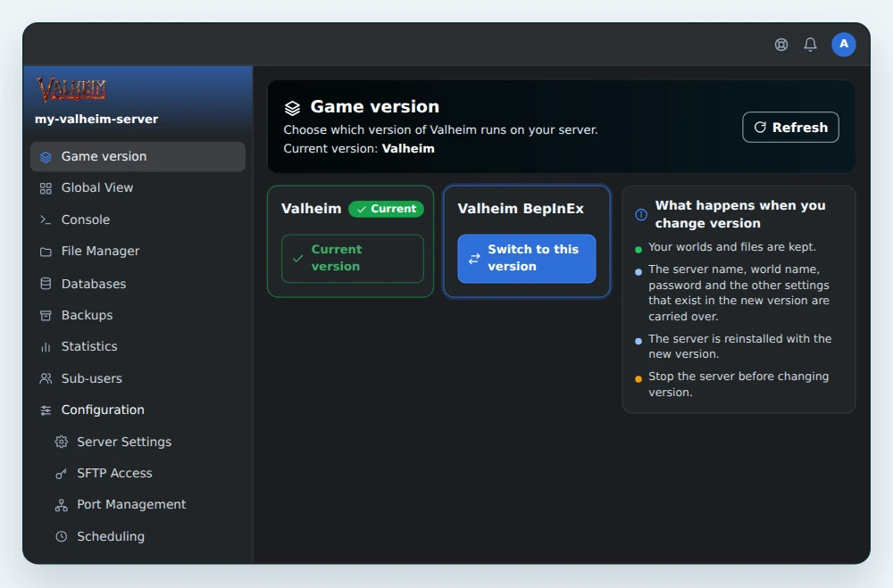Open Game version in the sidebar
This screenshot has height=588, width=893.
(x=138, y=156)
